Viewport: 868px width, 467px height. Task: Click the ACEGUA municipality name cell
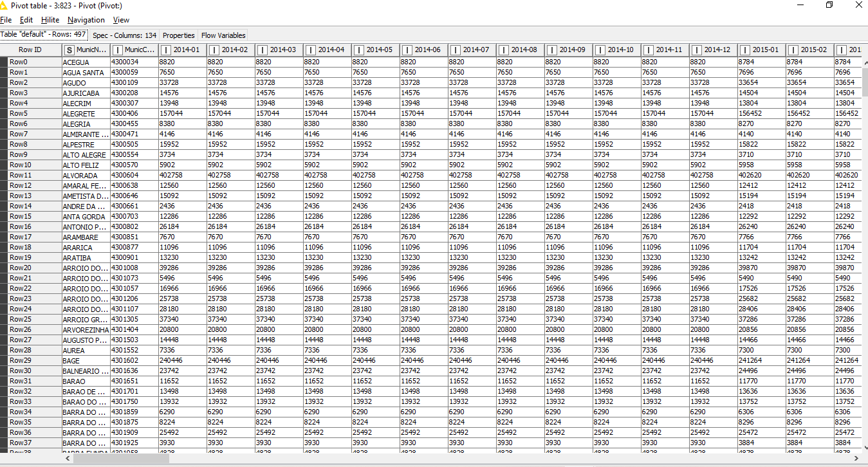tap(86, 62)
